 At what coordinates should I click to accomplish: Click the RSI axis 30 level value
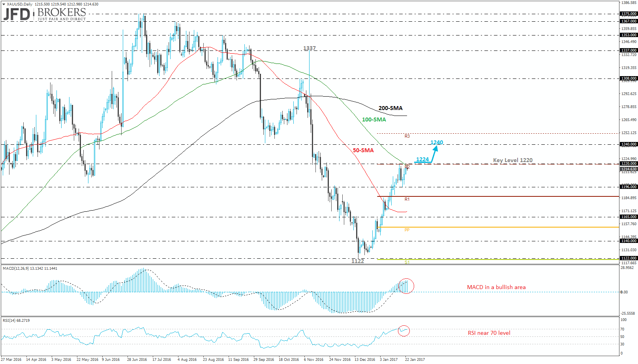point(622,344)
